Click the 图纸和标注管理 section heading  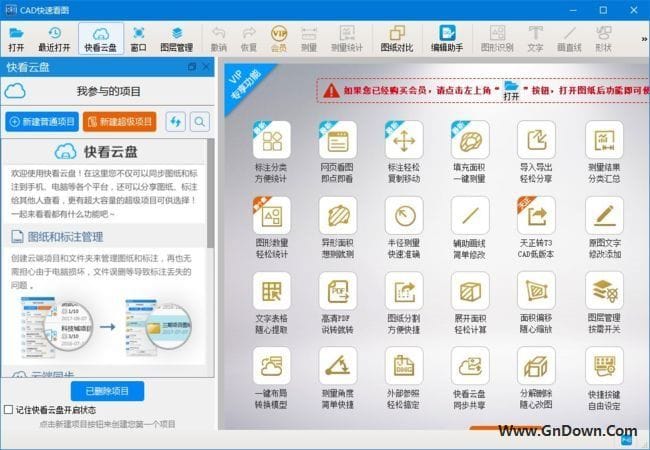(65, 237)
